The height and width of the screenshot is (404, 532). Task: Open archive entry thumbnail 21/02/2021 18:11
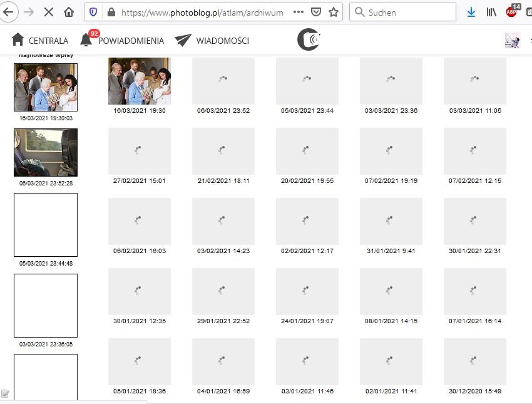click(223, 151)
